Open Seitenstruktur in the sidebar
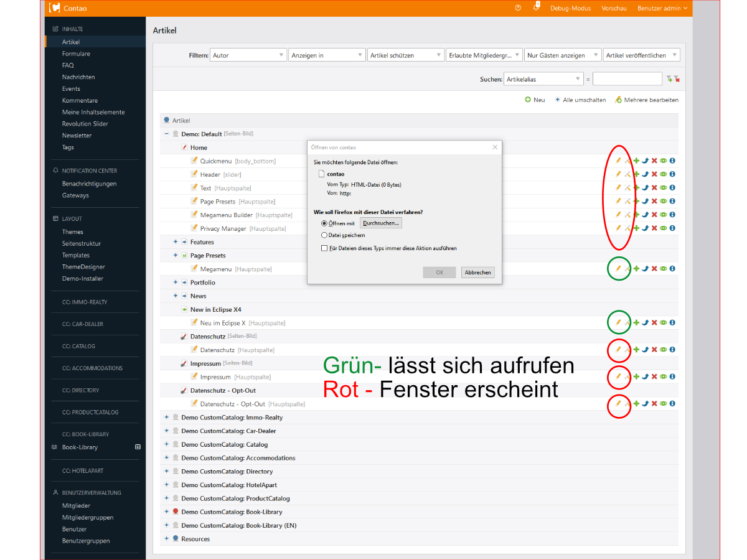Image resolution: width=747 pixels, height=560 pixels. tap(81, 243)
